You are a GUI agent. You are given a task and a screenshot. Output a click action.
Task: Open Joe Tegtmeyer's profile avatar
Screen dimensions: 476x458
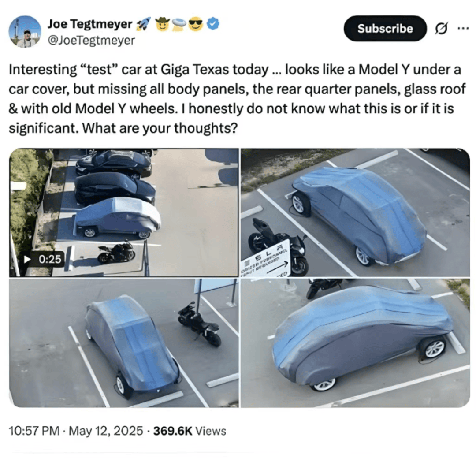point(25,32)
